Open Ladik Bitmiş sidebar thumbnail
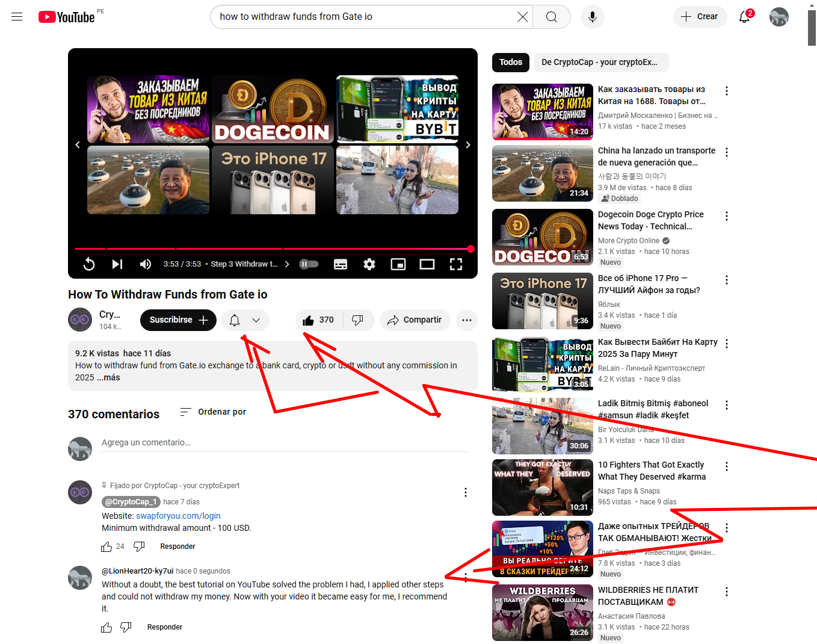This screenshot has width=817, height=644. pyautogui.click(x=543, y=426)
